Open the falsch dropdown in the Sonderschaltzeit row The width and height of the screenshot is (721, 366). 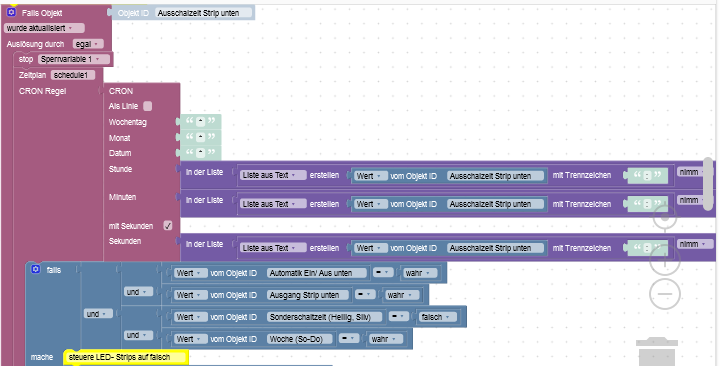click(437, 317)
